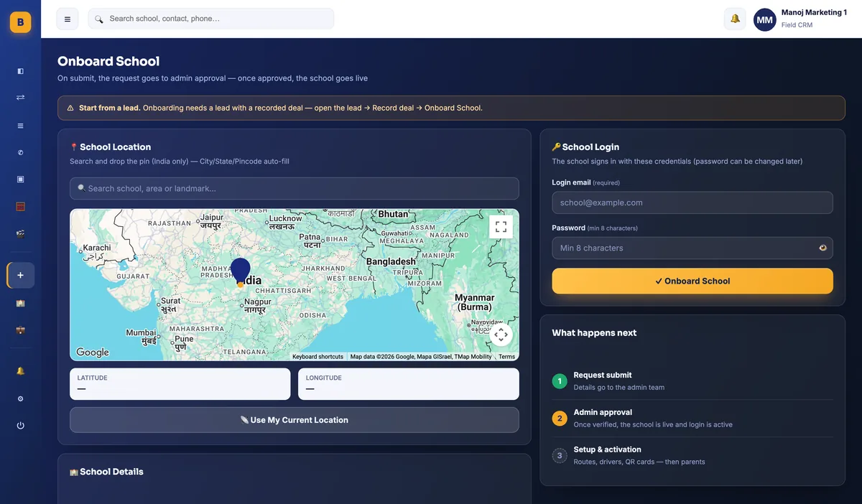Open the briefcase sidebar icon
The width and height of the screenshot is (862, 504).
(20, 331)
